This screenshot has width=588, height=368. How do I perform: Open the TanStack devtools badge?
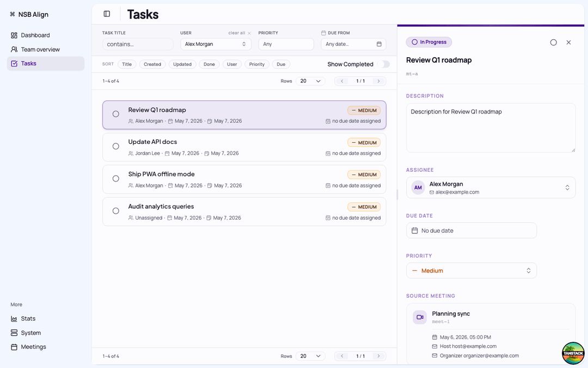pos(573,353)
